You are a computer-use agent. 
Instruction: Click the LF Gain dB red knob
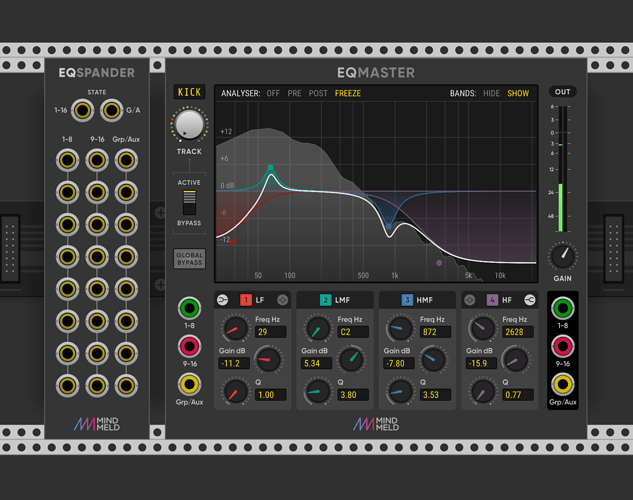point(268,359)
